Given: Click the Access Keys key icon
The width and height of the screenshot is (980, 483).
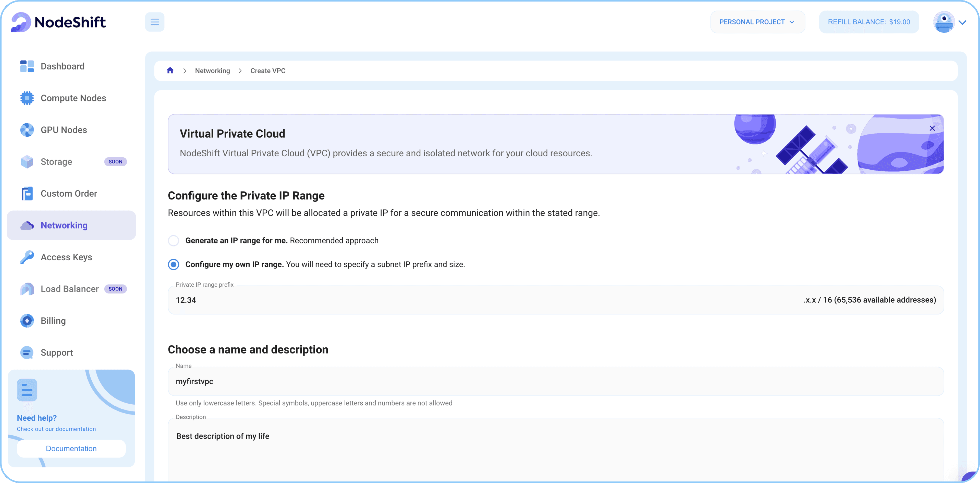Looking at the screenshot, I should 27,257.
